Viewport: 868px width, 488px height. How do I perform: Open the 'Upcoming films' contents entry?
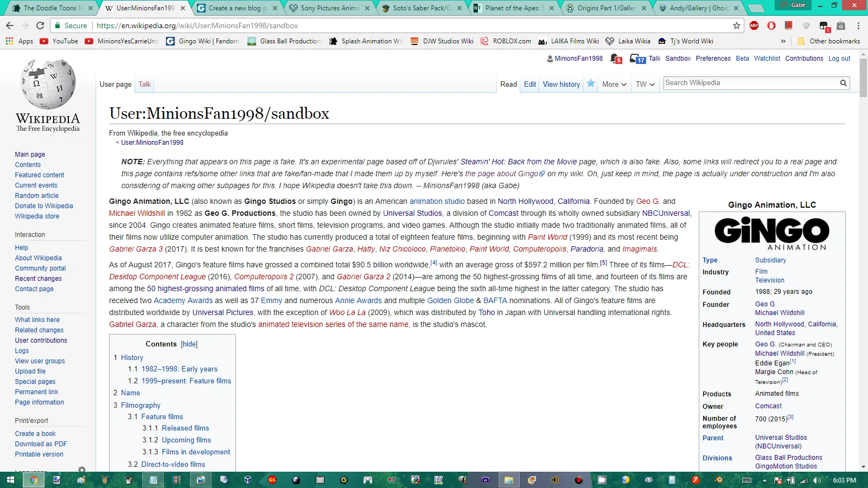[187, 440]
